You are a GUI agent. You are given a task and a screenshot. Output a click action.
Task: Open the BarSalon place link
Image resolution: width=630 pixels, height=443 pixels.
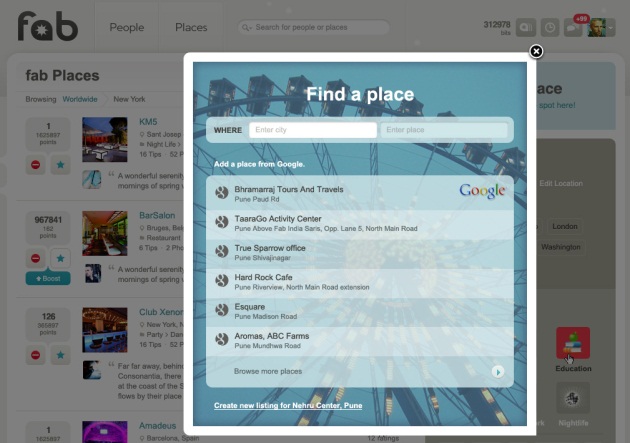(x=157, y=215)
